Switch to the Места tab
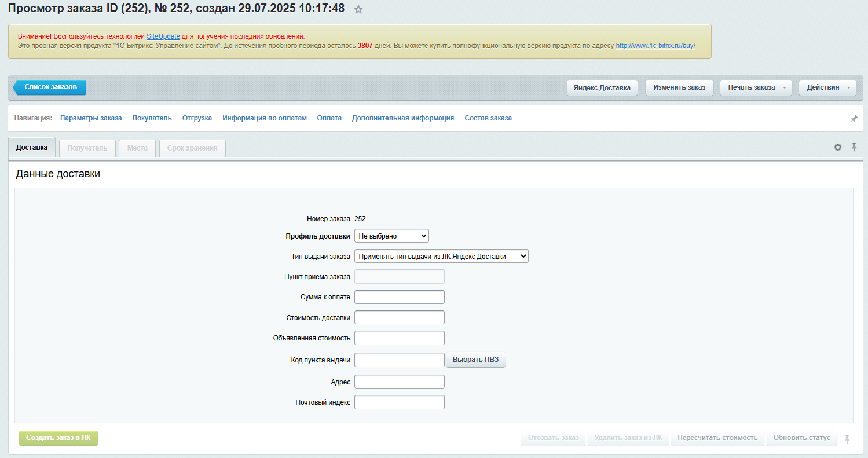The height and width of the screenshot is (458, 868). coord(137,148)
